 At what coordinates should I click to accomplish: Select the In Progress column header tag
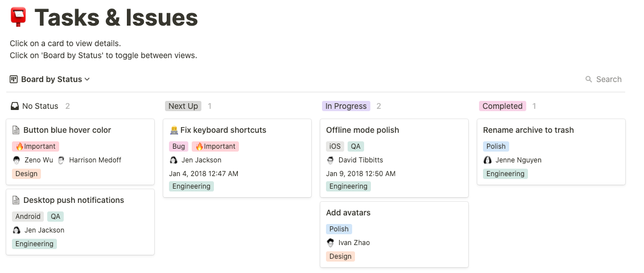tap(346, 106)
